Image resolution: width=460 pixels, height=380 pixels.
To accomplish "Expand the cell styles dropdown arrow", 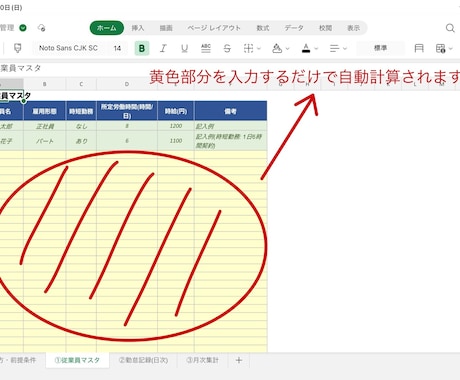I will coord(451,49).
